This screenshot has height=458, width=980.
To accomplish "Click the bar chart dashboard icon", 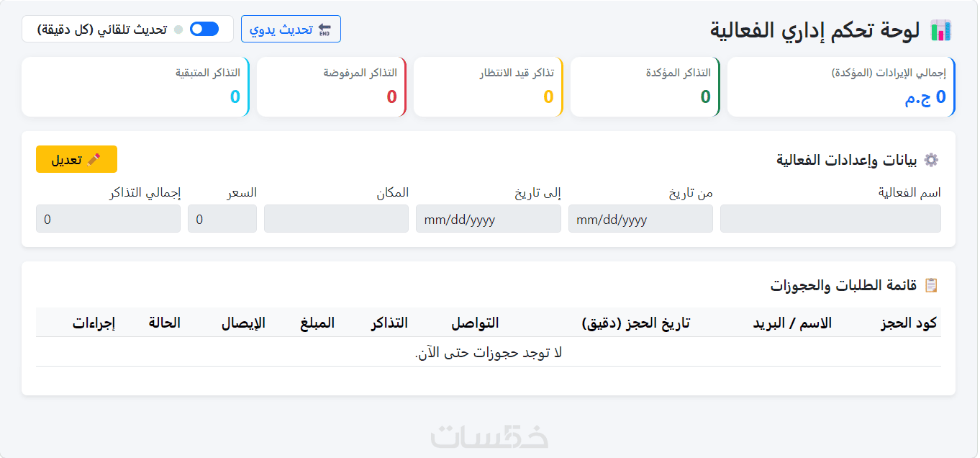I will point(941,30).
